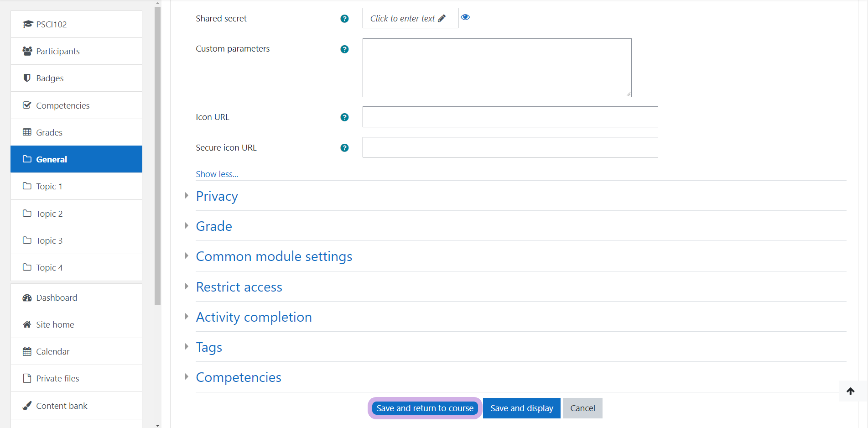Go to Topic 2 in navigation
Viewport: 868px width, 428px height.
pyautogui.click(x=49, y=214)
